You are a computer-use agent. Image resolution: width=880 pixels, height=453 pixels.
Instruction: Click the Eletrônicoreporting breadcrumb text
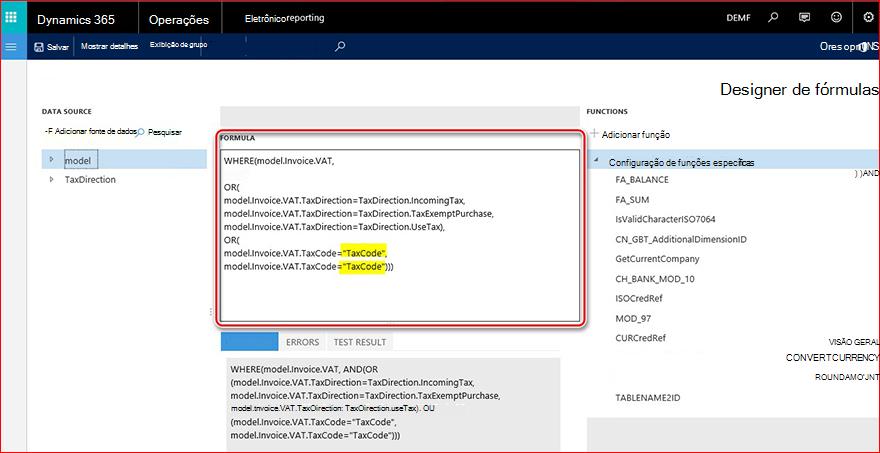pos(285,18)
